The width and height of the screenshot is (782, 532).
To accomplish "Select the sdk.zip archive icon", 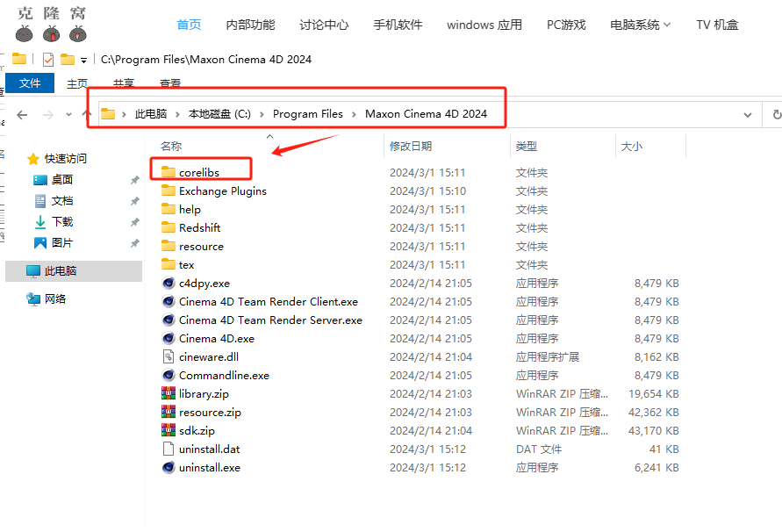I will click(x=169, y=431).
